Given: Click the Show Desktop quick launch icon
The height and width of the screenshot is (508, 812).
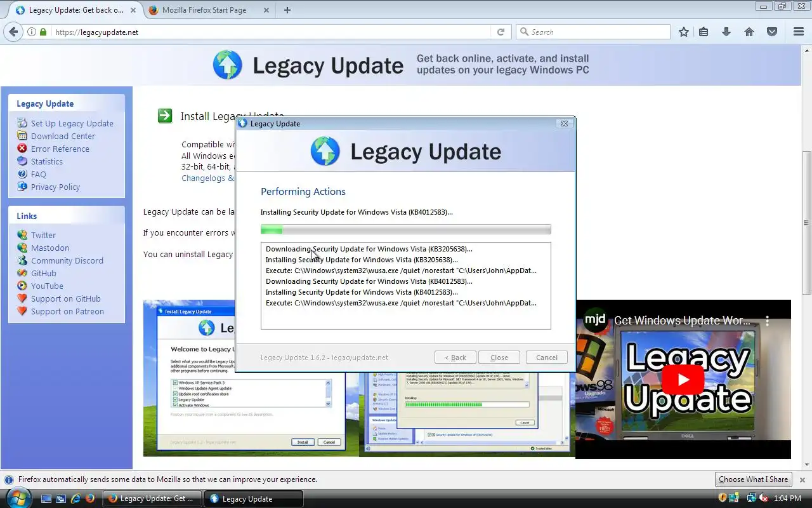Looking at the screenshot, I should 46,498.
